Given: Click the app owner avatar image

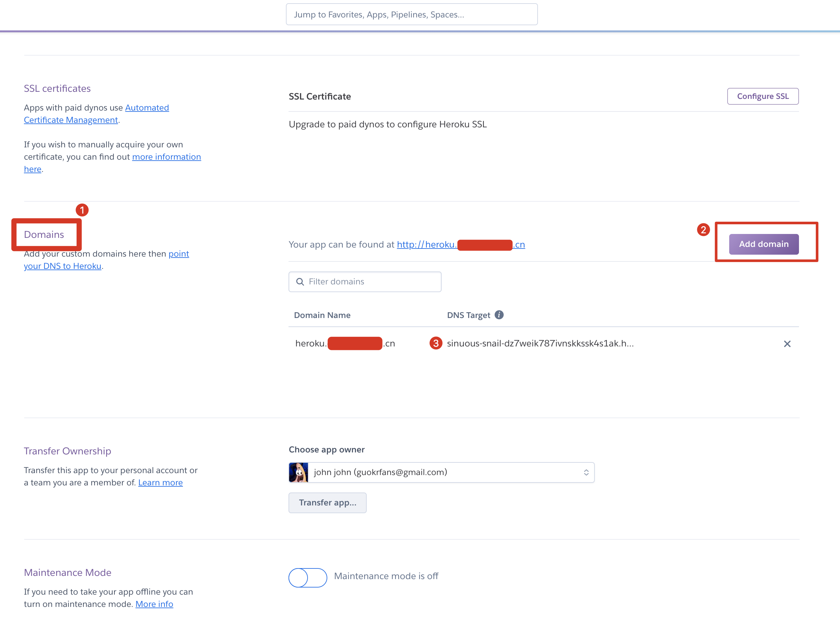Looking at the screenshot, I should click(x=299, y=472).
